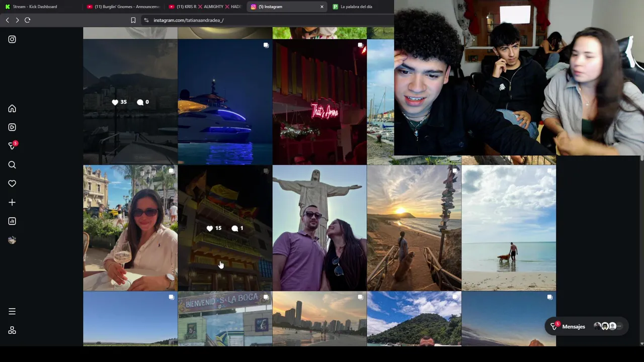
Task: Open the blue-lit yacht night post
Action: click(225, 102)
